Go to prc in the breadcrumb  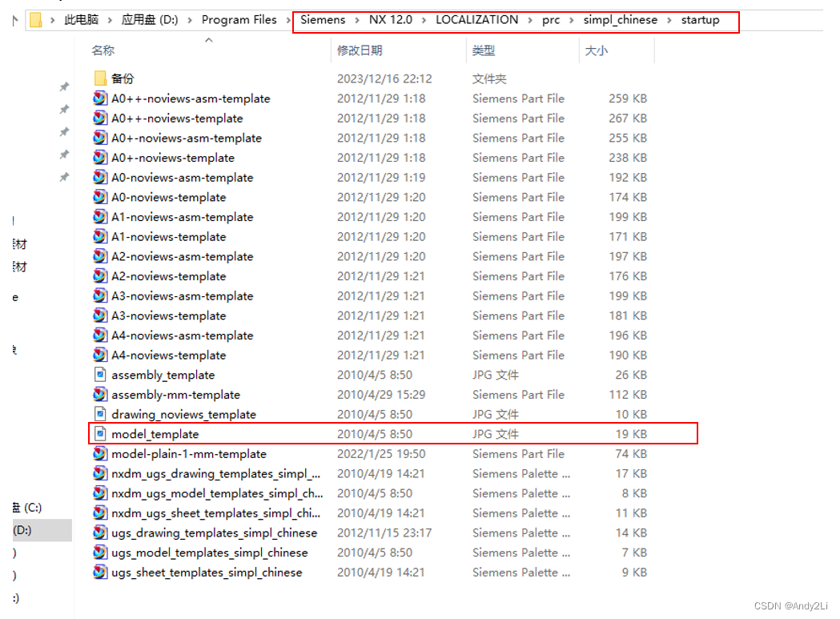pos(551,20)
